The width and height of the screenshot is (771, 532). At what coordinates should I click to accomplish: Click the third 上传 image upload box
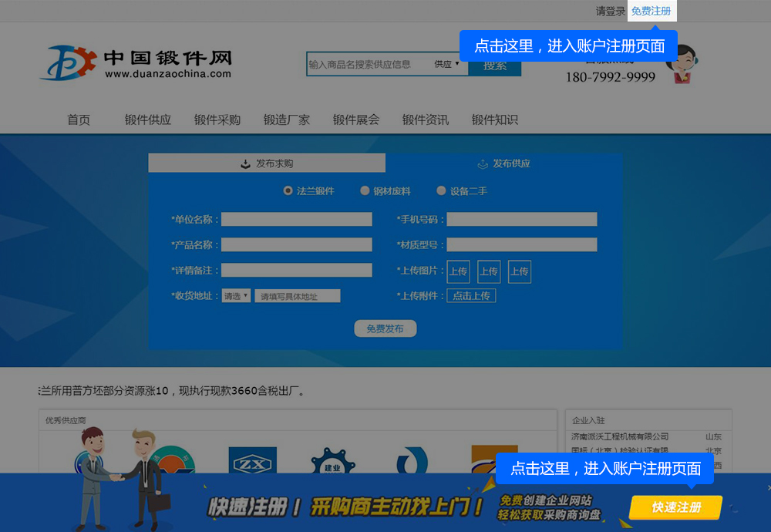tap(520, 271)
